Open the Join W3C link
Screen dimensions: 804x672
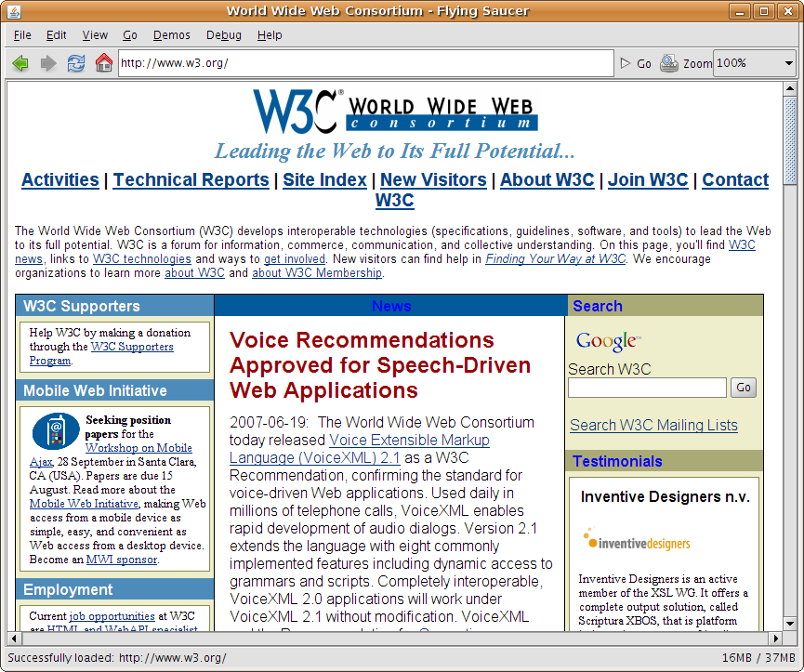click(x=648, y=180)
